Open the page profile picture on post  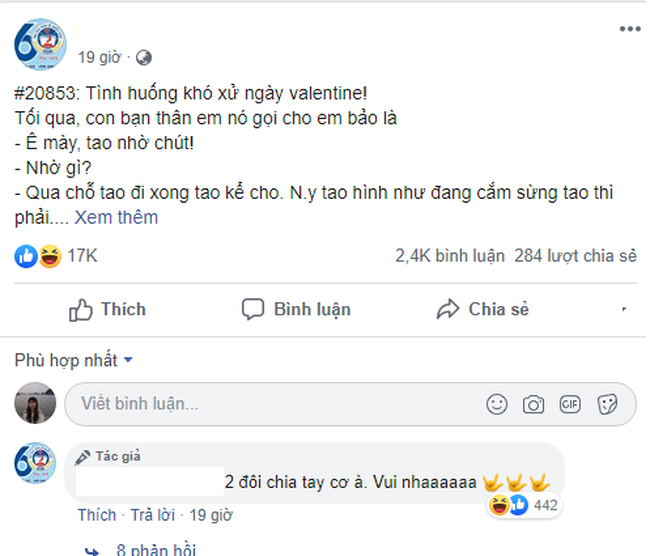pos(40,45)
